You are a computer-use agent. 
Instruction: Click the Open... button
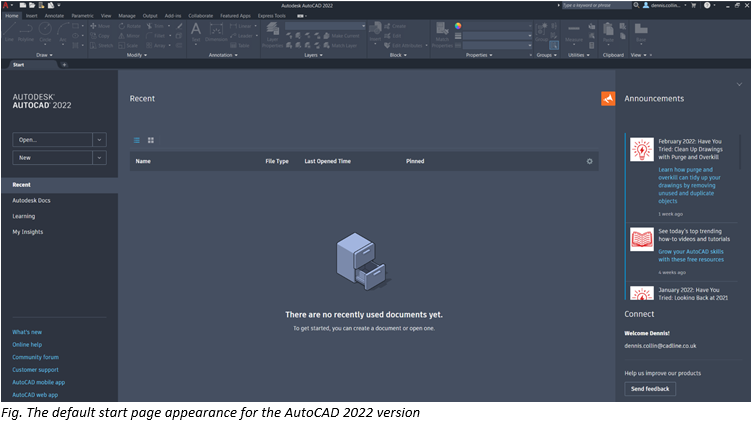(x=52, y=140)
